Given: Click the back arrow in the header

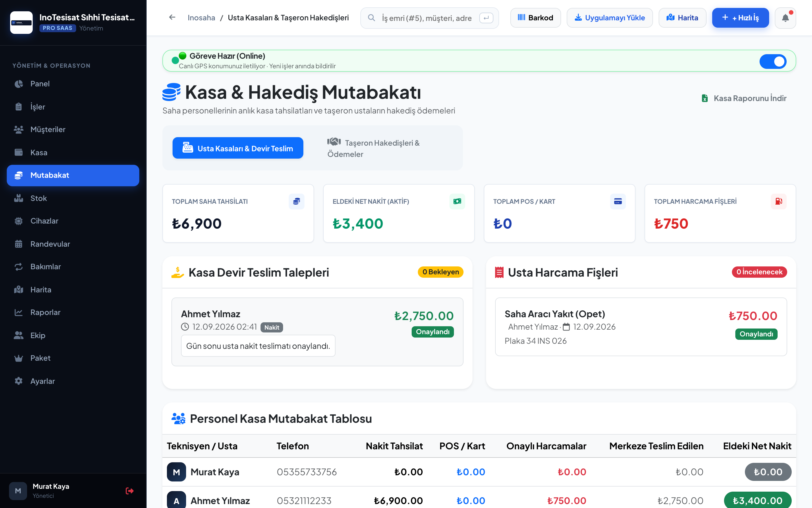Looking at the screenshot, I should (172, 17).
